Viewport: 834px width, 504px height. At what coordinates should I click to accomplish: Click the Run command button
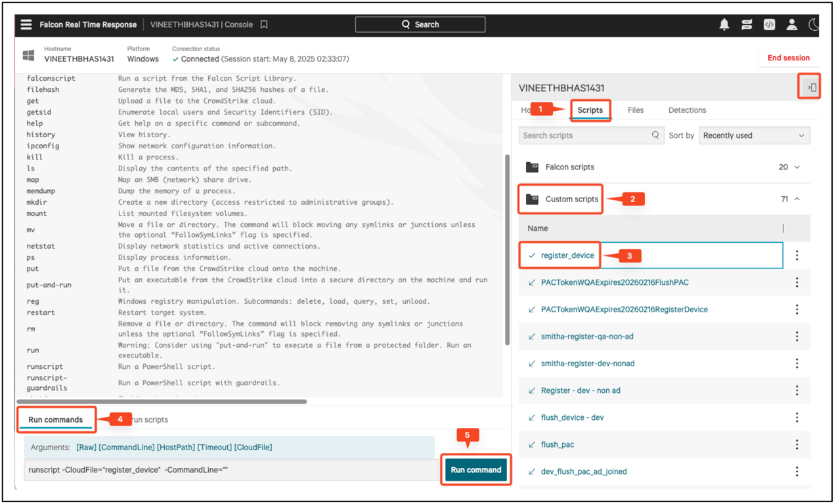(475, 470)
